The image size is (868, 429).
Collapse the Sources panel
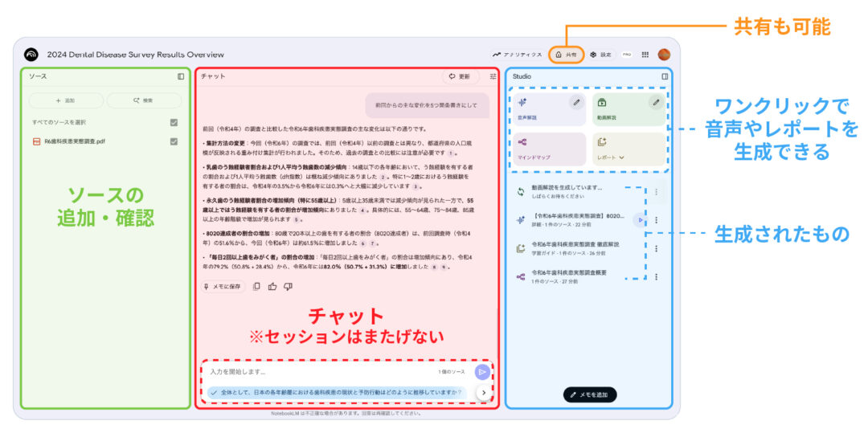coord(181,76)
